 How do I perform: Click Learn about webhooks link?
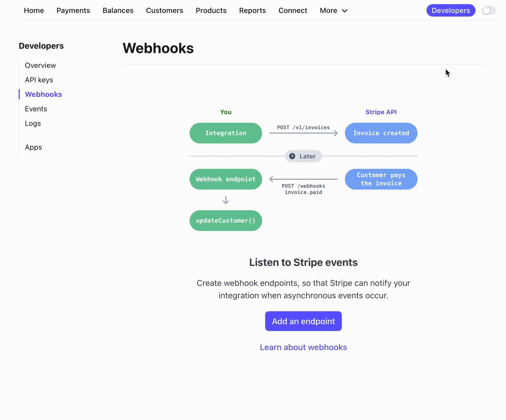(x=303, y=347)
